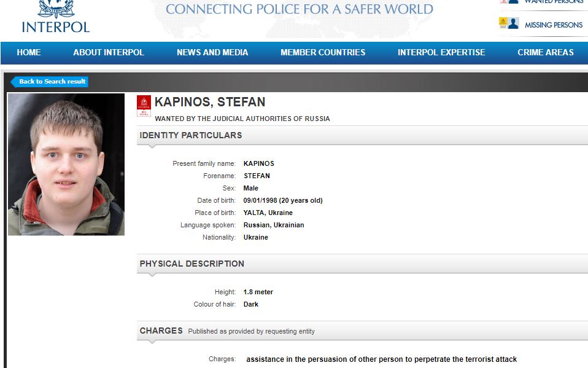Image resolution: width=588 pixels, height=368 pixels.
Task: Go to News and Media
Action: (x=212, y=53)
